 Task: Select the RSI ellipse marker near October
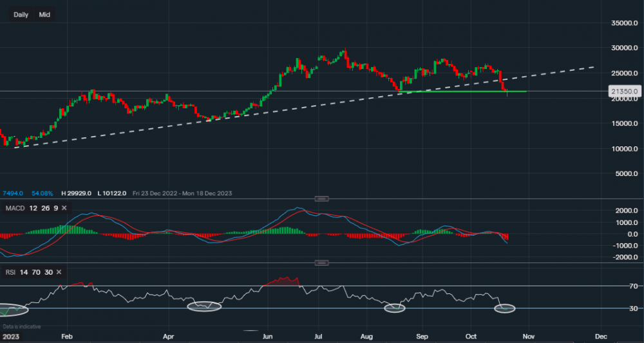tap(505, 309)
